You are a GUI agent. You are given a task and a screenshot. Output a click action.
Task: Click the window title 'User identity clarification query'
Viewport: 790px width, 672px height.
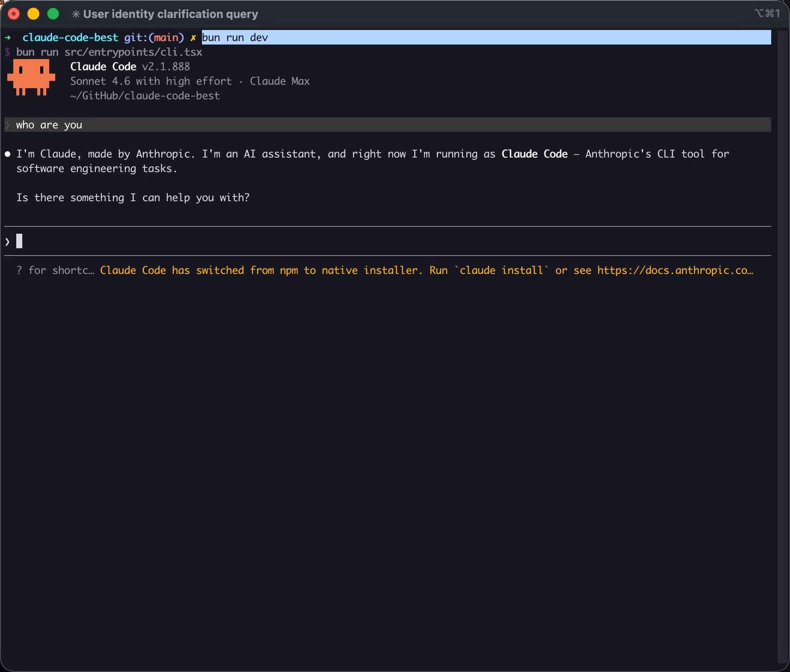(x=170, y=14)
